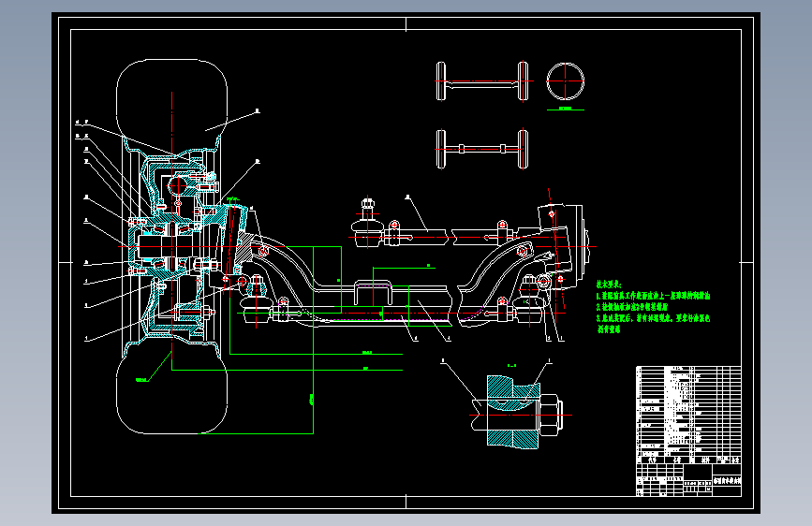This screenshot has width=812, height=526.
Task: Click the hatched bolt detail section view
Action: [515, 412]
